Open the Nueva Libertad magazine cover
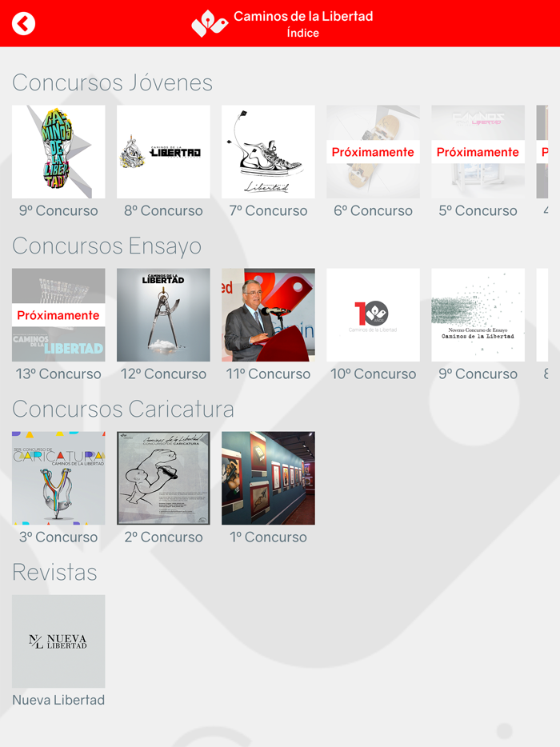Screen dimensions: 560x747 58,641
